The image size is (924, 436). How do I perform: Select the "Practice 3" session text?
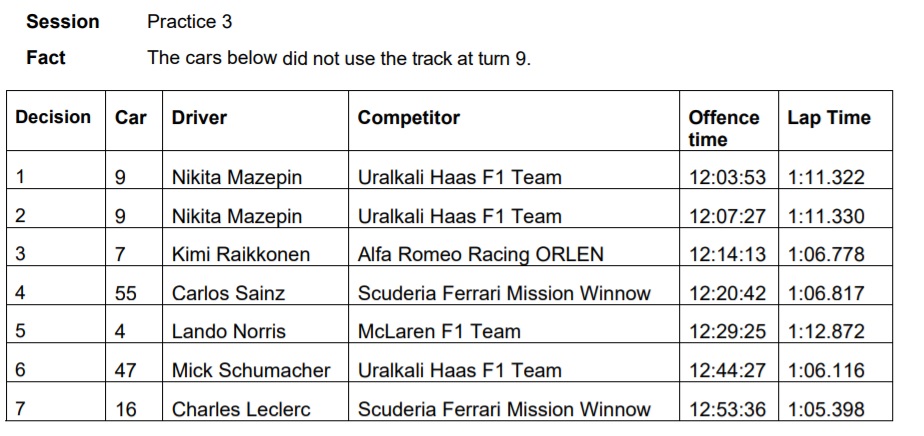(189, 21)
